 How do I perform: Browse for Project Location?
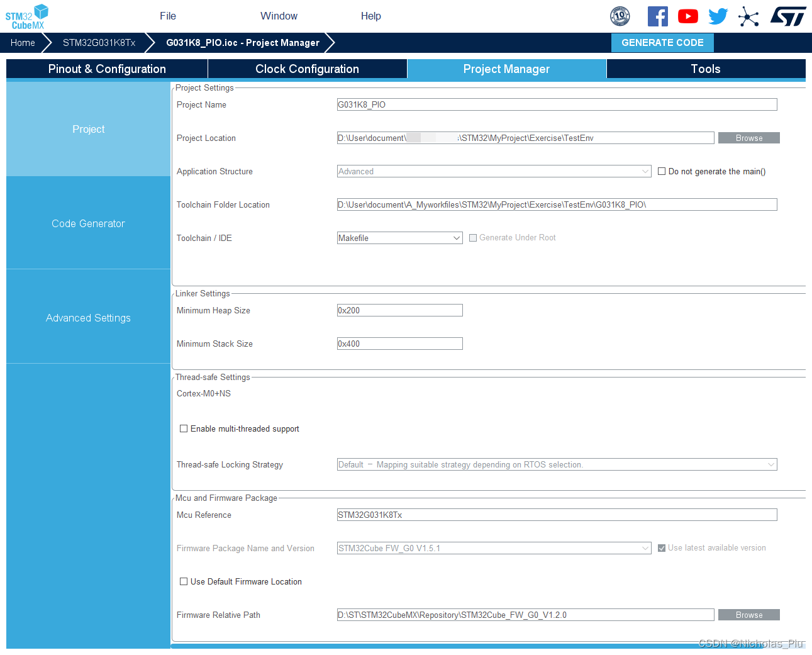point(749,138)
